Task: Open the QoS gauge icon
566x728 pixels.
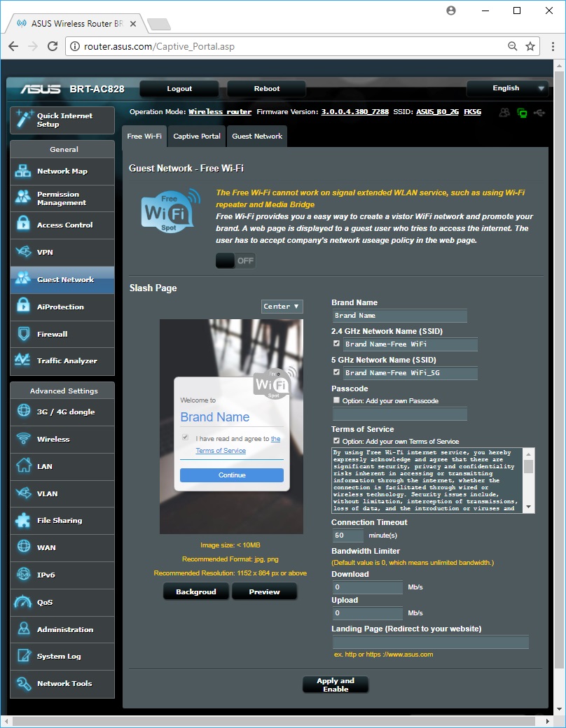Action: click(x=24, y=602)
